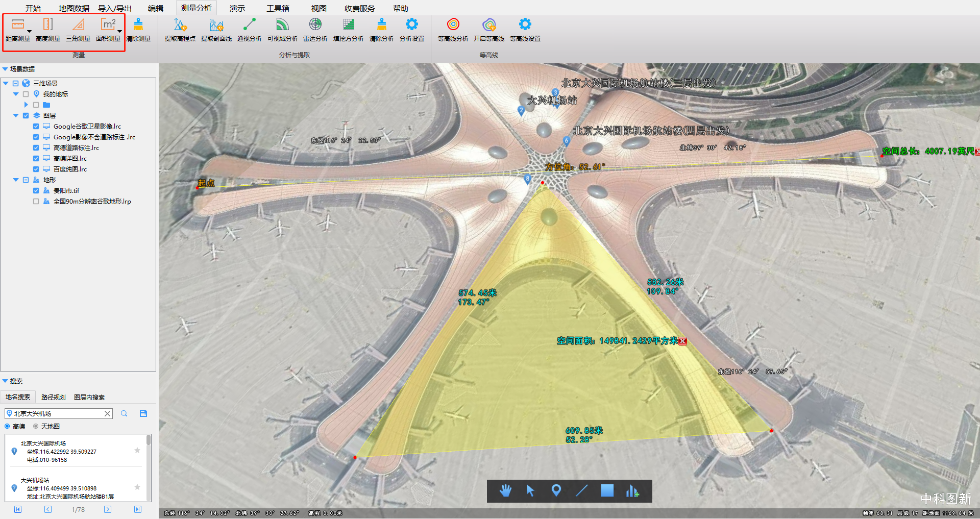The image size is (980, 519).
Task: Open the 开始 menu tab
Action: click(33, 8)
